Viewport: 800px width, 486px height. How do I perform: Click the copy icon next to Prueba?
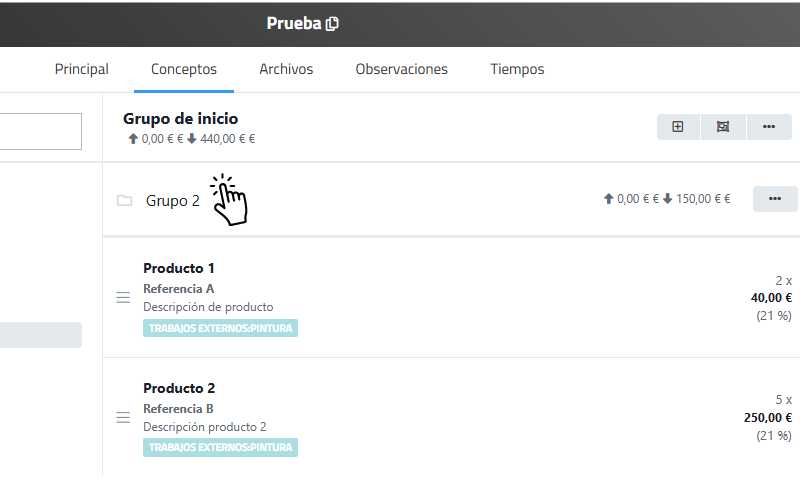coord(333,23)
